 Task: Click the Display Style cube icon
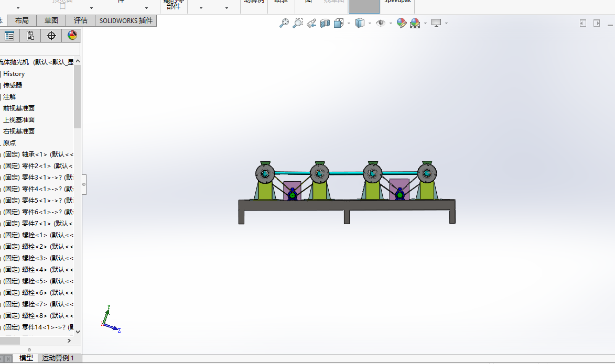coord(360,23)
